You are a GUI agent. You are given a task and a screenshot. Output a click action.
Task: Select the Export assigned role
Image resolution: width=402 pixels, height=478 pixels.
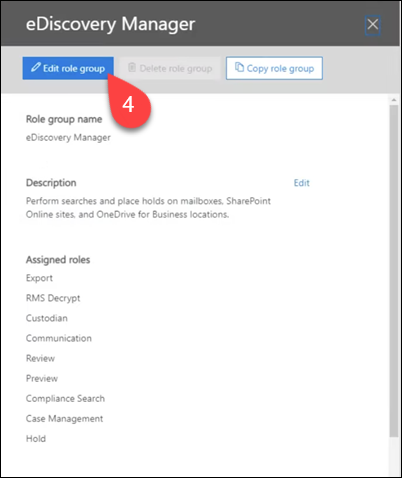tap(39, 278)
